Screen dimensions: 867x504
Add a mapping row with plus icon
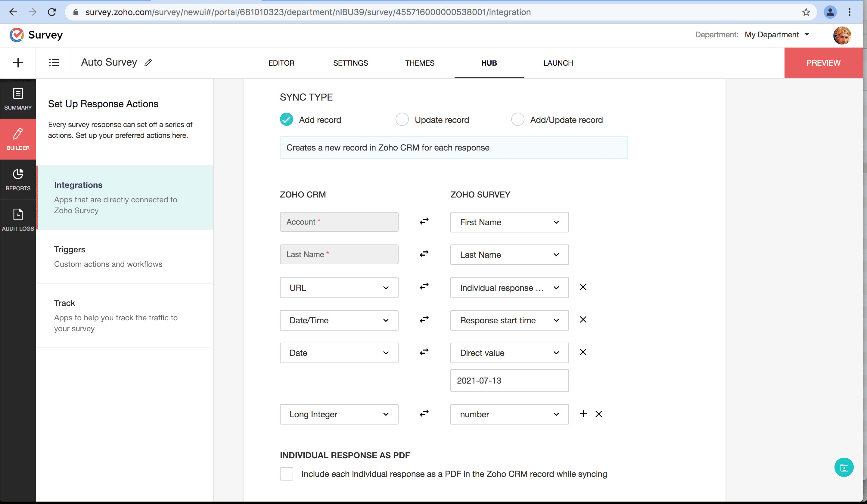coord(583,413)
